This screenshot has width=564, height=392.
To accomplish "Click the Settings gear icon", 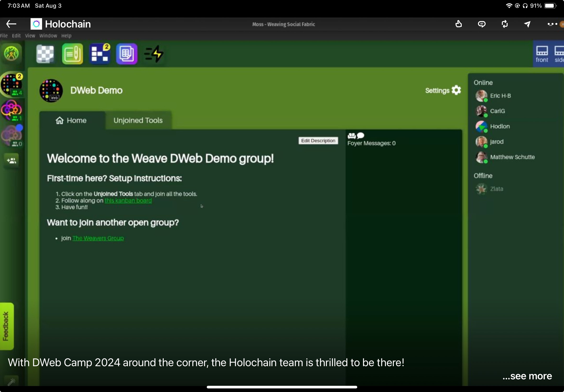I will tap(456, 90).
